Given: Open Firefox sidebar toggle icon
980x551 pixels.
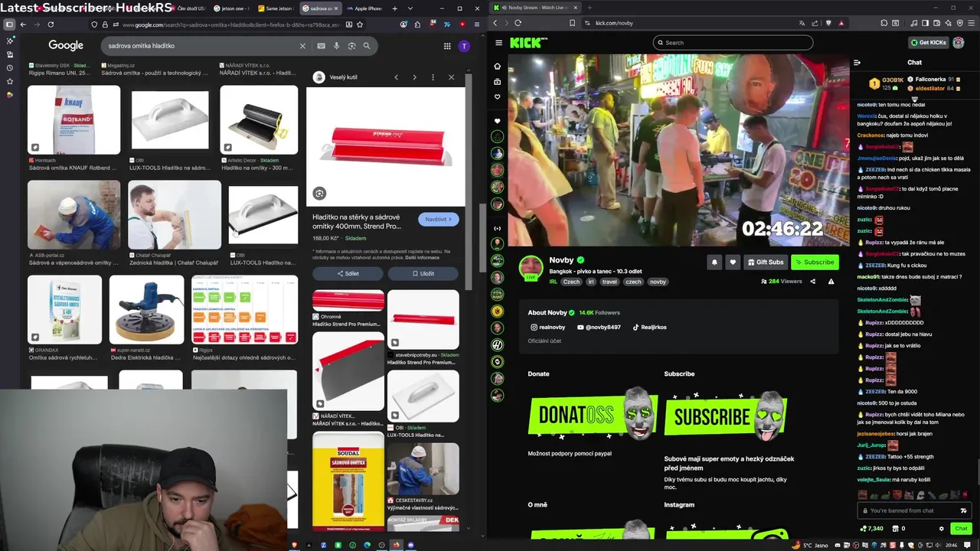Looking at the screenshot, I should coord(9,24).
